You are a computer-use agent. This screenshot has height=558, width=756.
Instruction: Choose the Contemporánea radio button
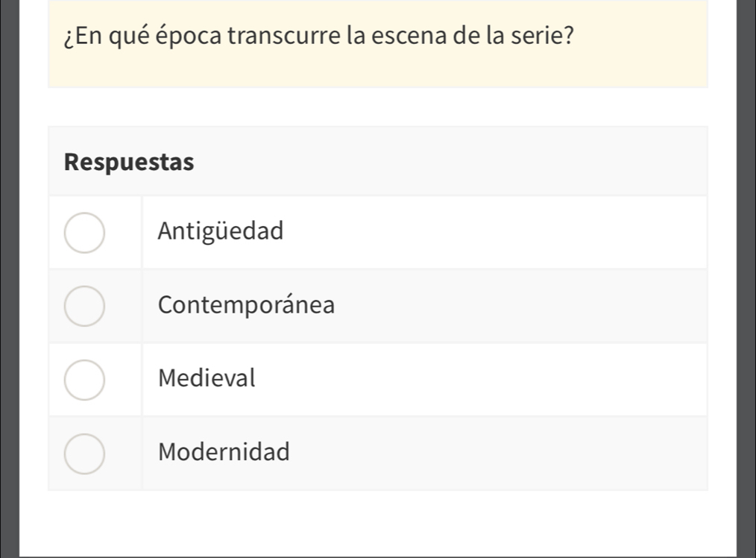pos(84,306)
